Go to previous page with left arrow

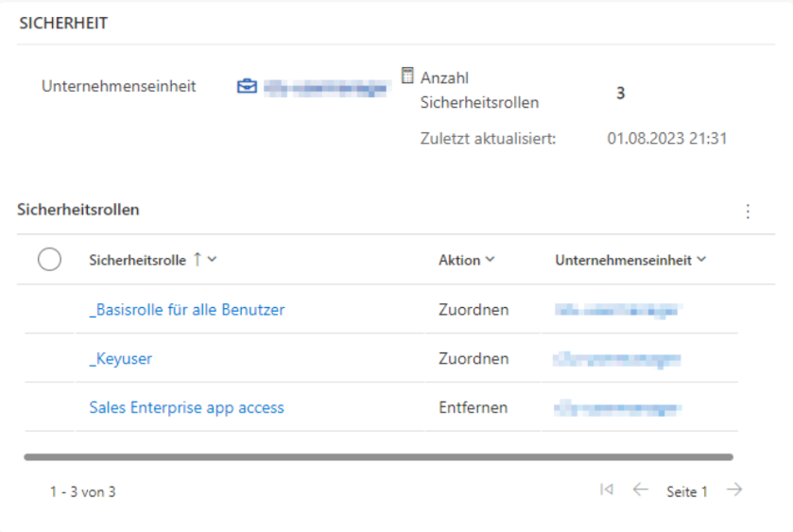click(x=640, y=489)
